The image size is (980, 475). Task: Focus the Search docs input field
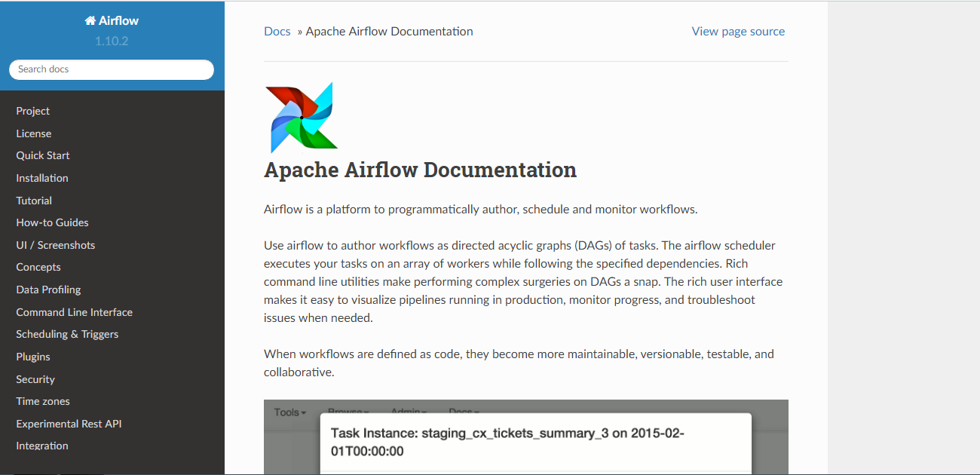(x=112, y=69)
